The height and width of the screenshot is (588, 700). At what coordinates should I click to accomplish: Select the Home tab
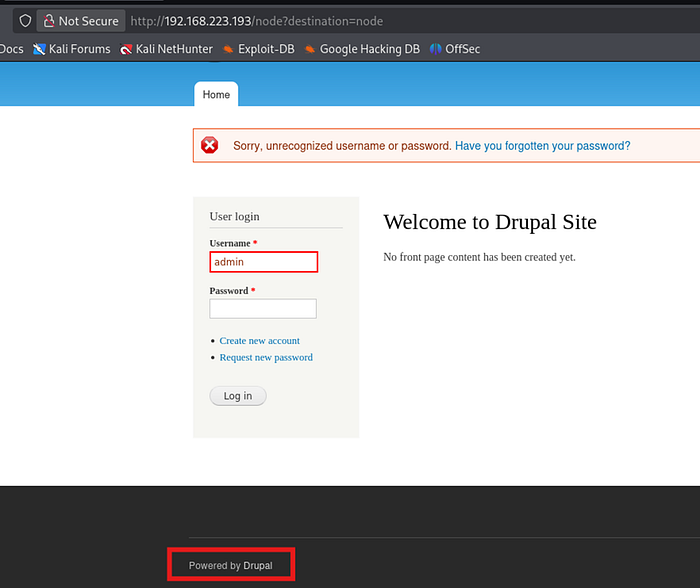[216, 94]
